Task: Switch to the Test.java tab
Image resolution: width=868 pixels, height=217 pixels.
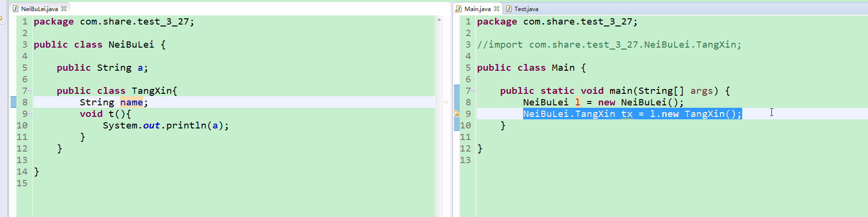Action: coord(522,9)
